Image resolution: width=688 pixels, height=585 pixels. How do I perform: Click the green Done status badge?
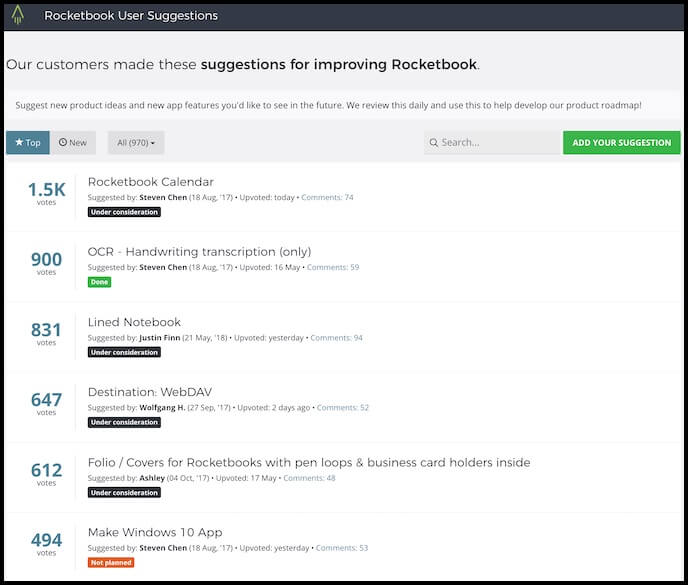(99, 282)
